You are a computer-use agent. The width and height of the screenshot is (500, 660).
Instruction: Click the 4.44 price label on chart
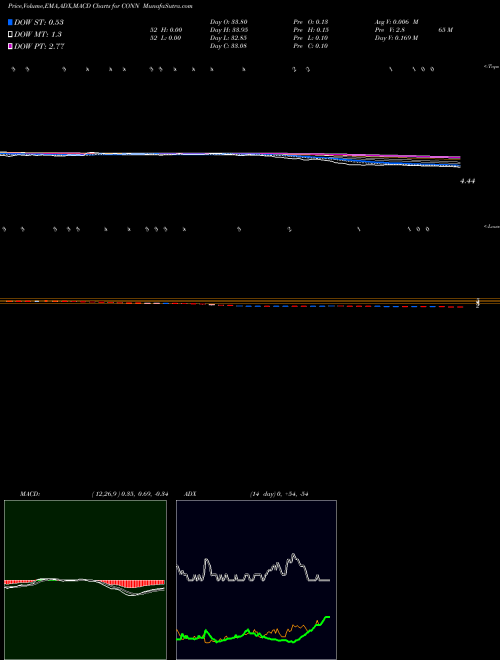468,181
